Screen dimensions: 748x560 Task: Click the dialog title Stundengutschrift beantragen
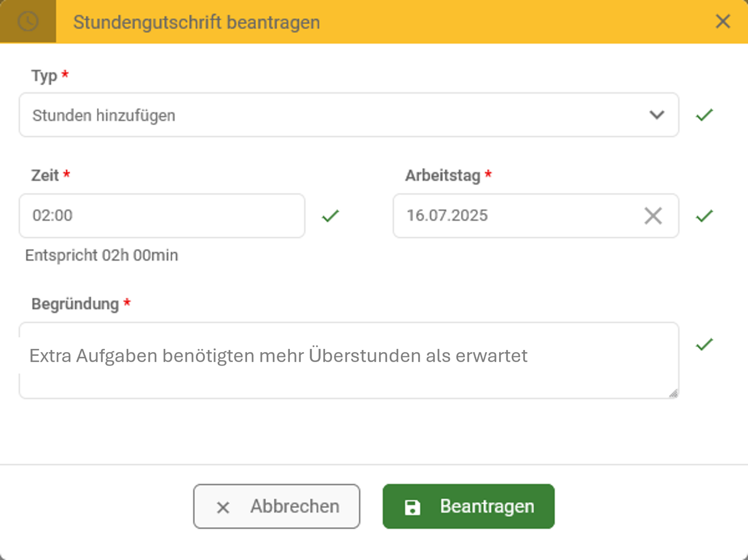[197, 22]
